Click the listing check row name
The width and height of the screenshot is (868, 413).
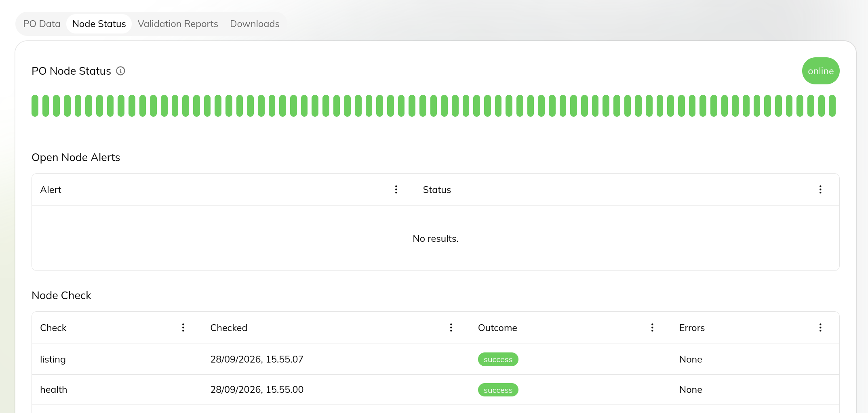point(53,359)
